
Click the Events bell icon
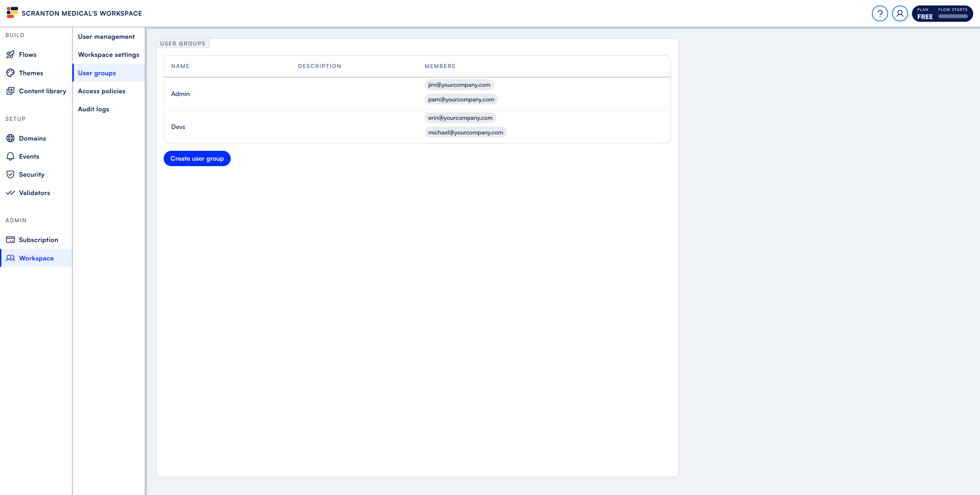coord(10,156)
